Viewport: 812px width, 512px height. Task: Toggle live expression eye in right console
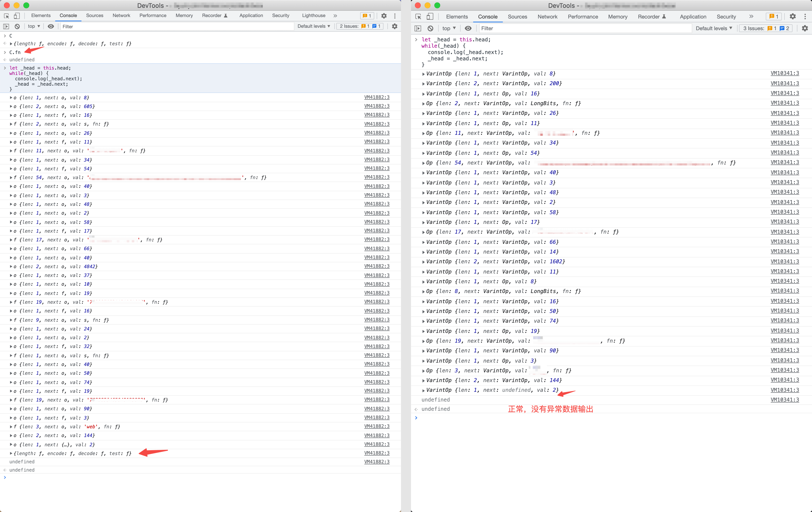468,28
